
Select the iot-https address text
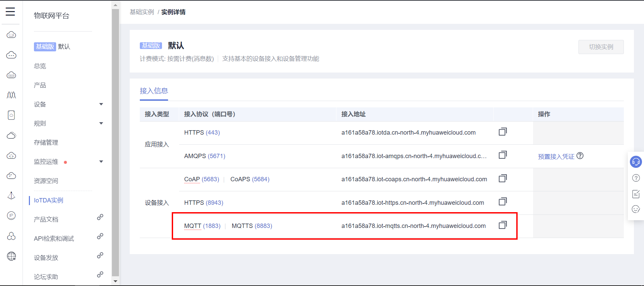tap(413, 203)
